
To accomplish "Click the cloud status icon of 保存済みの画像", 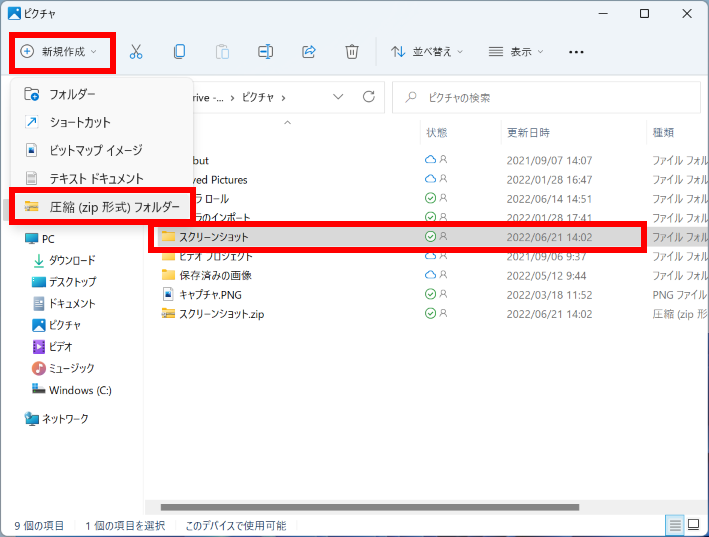I will tap(430, 275).
